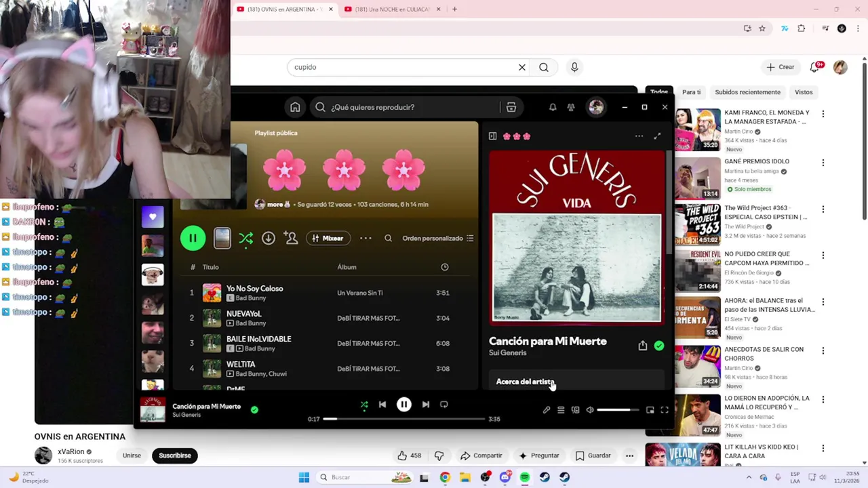This screenshot has height=488, width=868.
Task: Open now playing panel more options
Action: (639, 136)
